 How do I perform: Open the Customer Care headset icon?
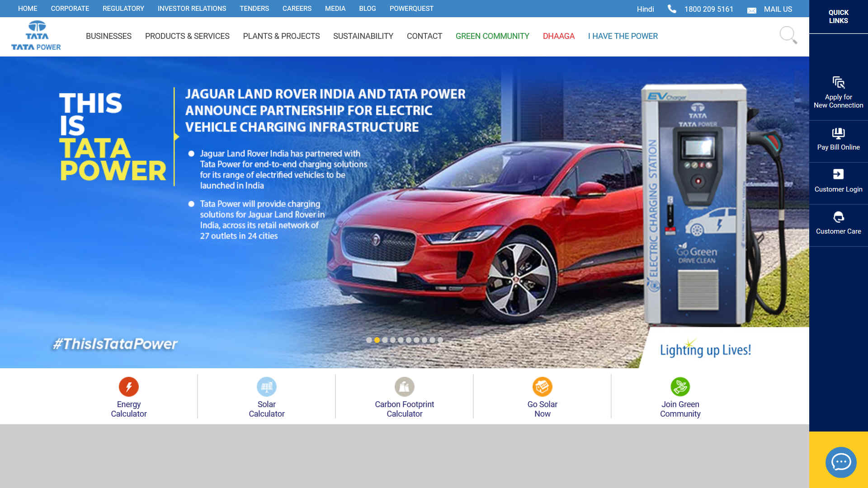[x=838, y=217]
